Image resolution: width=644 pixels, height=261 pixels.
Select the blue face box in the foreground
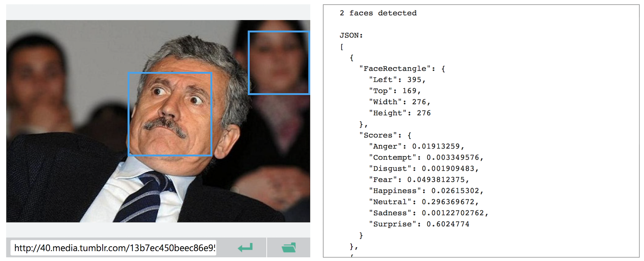coord(170,114)
